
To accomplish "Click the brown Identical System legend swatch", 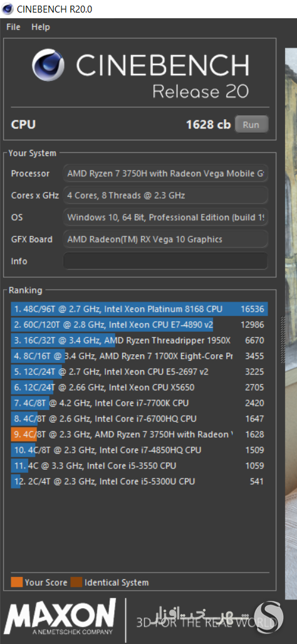I will point(76,582).
